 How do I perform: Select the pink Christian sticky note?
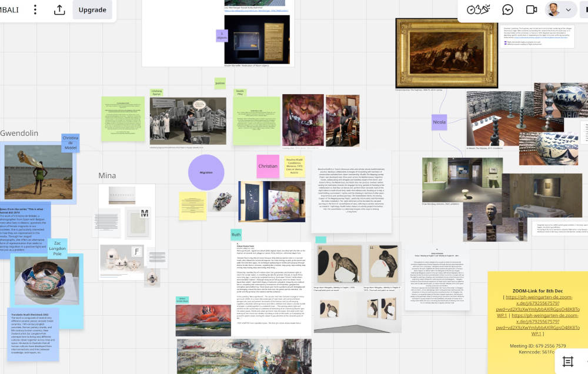pyautogui.click(x=268, y=166)
